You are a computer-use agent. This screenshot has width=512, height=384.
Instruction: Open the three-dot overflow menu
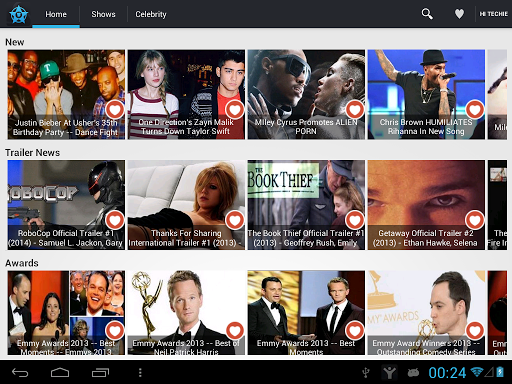[140, 372]
